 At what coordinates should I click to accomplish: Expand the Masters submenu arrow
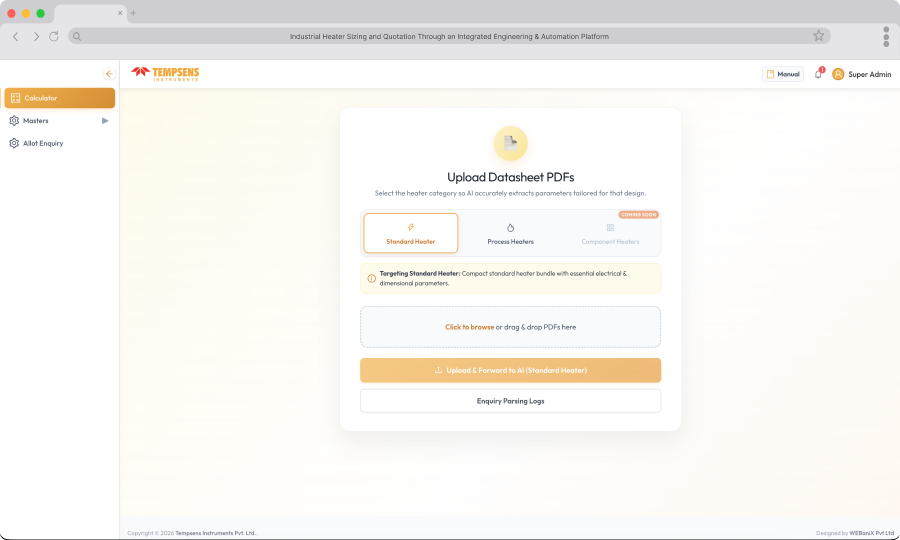(x=105, y=121)
